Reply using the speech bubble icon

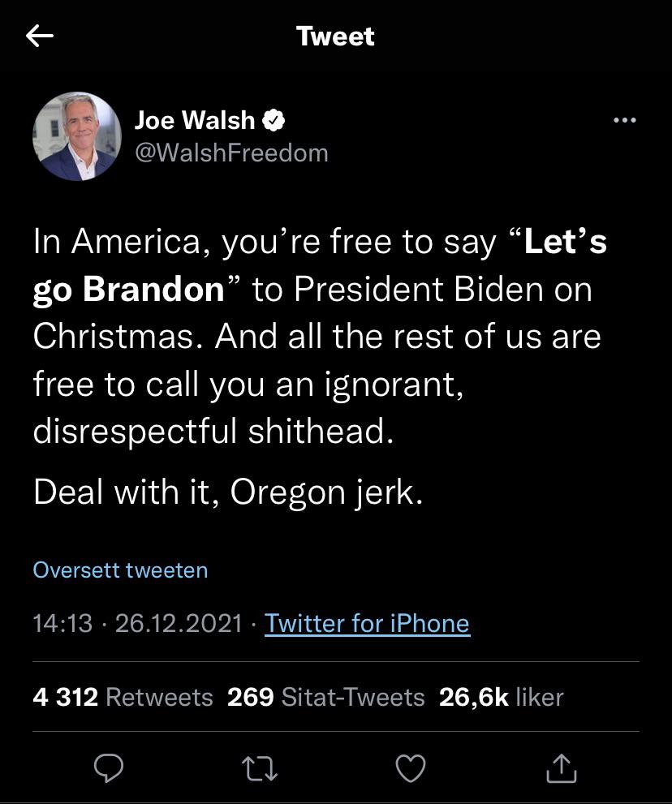point(109,768)
